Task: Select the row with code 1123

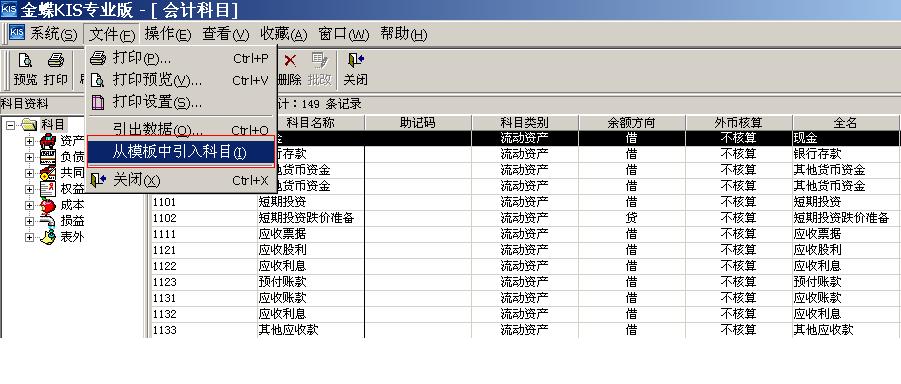Action: pyautogui.click(x=525, y=282)
